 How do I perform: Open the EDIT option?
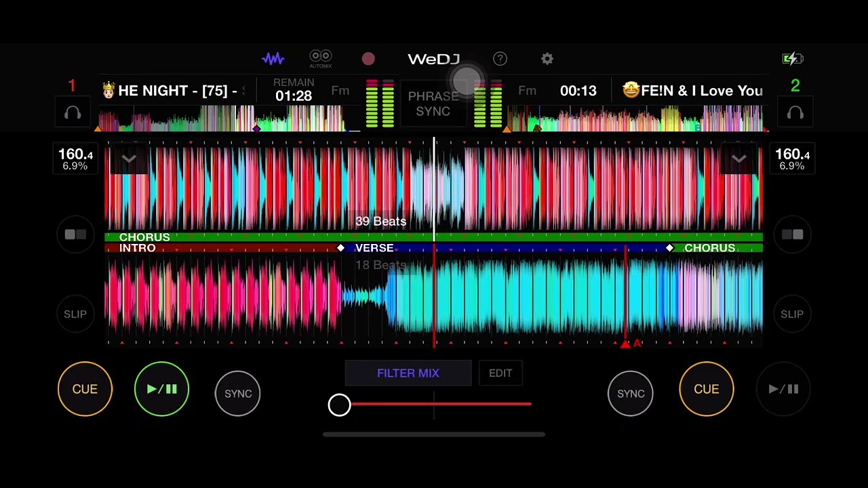tap(500, 373)
